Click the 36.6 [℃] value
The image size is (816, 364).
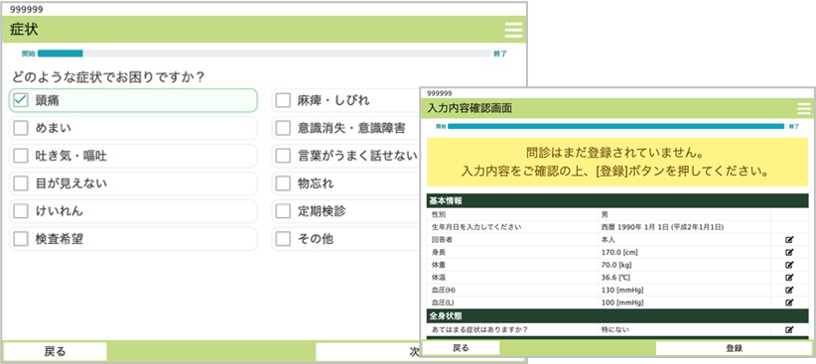tap(615, 277)
